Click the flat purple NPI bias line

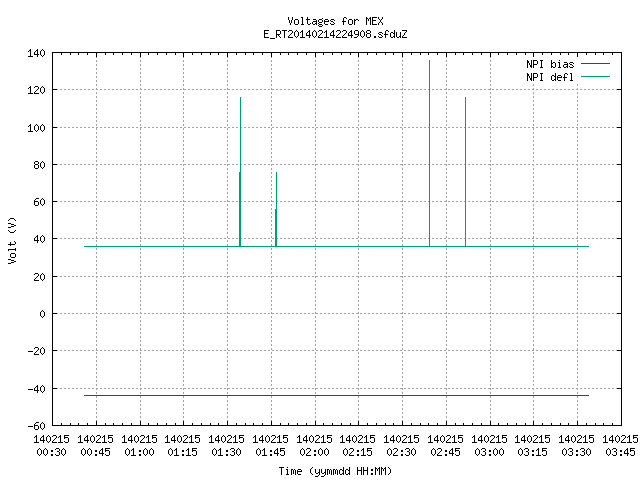click(x=336, y=396)
